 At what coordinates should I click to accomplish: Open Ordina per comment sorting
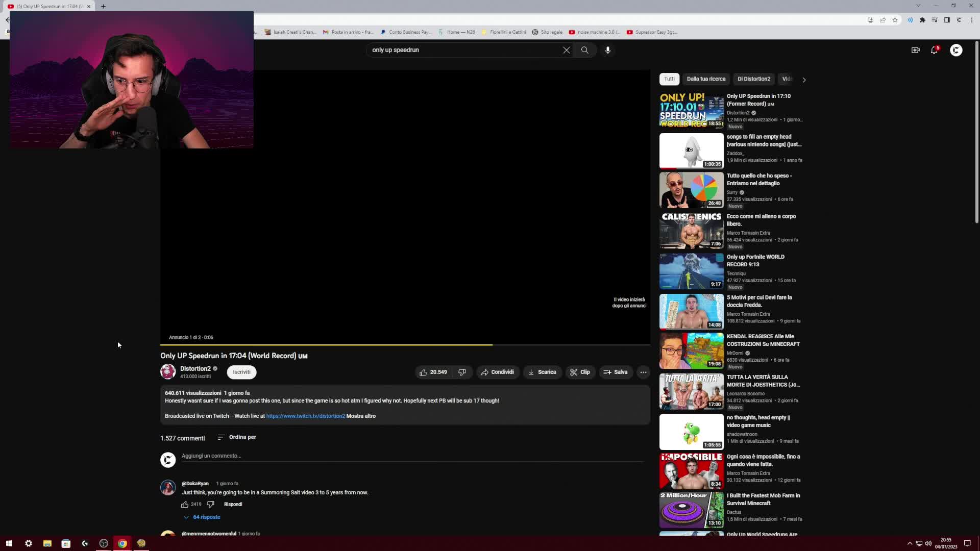coord(237,437)
